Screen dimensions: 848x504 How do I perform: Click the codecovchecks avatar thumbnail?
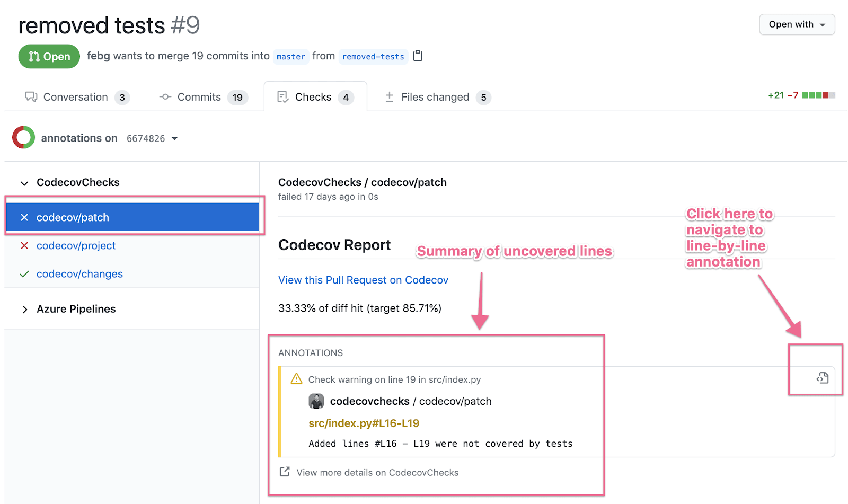point(316,401)
